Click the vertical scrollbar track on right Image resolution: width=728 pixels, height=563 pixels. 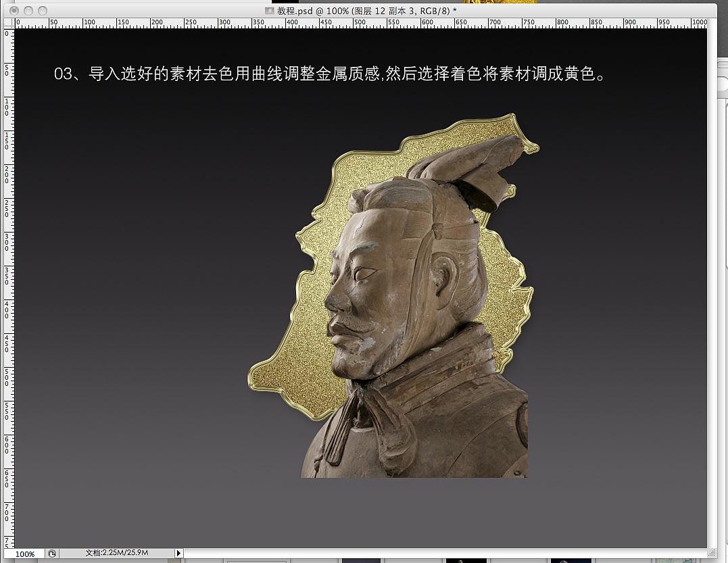coord(712,283)
